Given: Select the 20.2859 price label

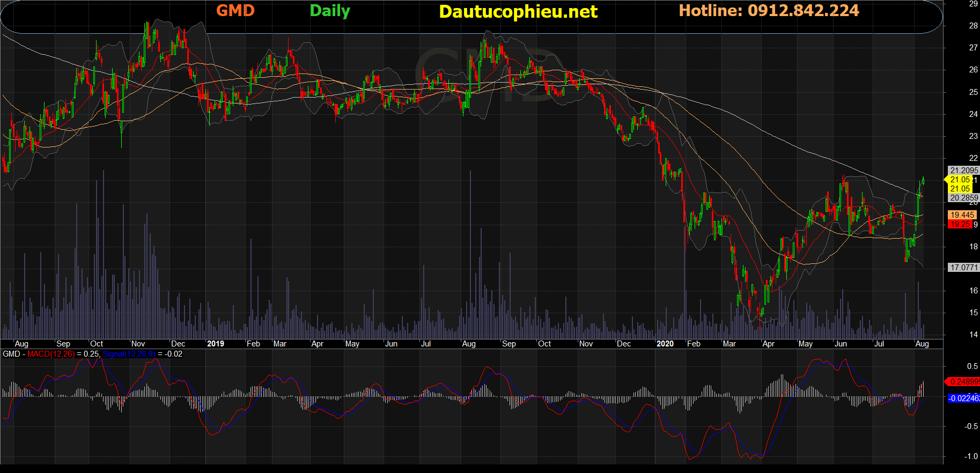Looking at the screenshot, I should [964, 198].
